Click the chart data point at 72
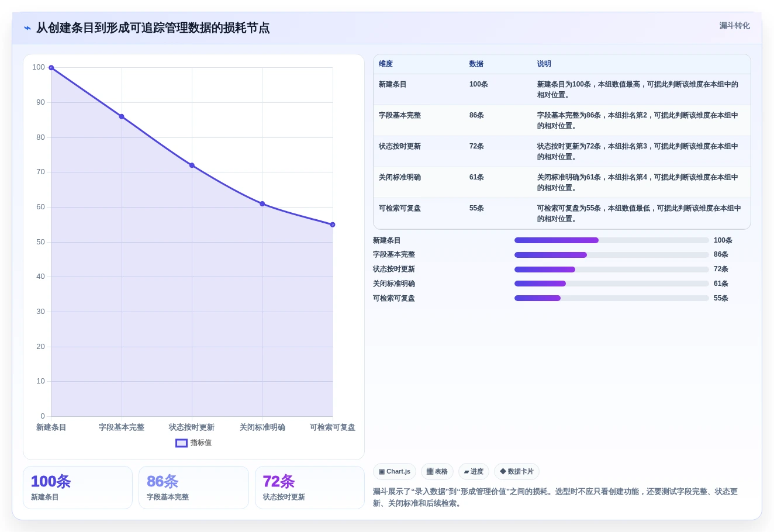The height and width of the screenshot is (532, 774). (192, 165)
